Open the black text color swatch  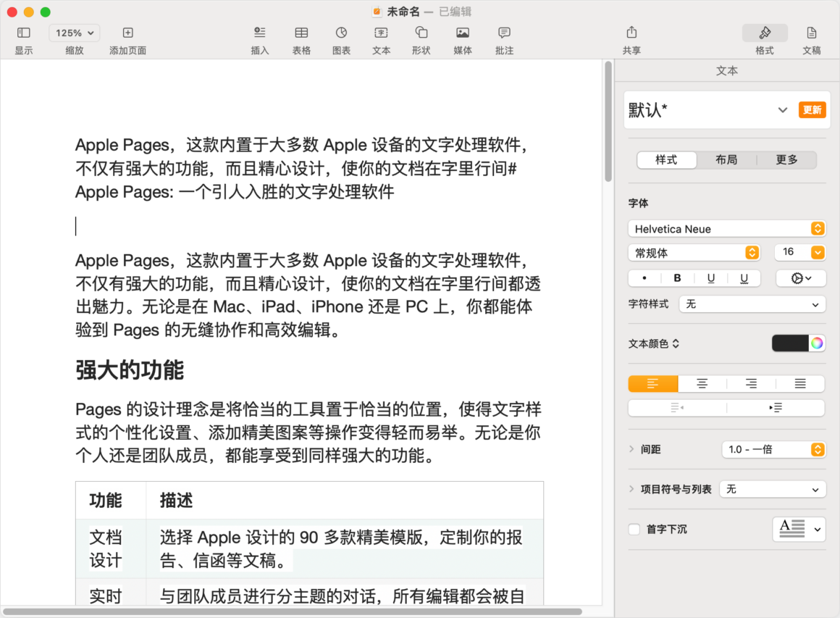tap(790, 343)
